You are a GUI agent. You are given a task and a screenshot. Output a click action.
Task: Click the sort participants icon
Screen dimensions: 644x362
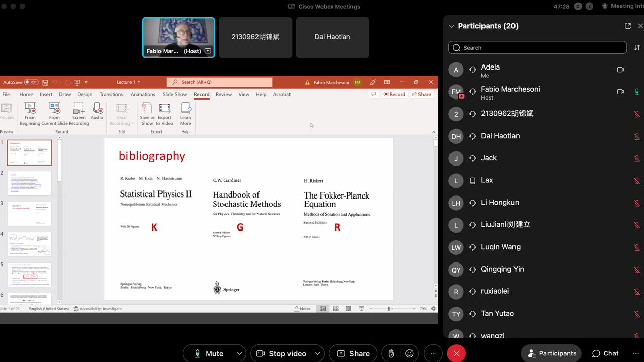(x=637, y=48)
